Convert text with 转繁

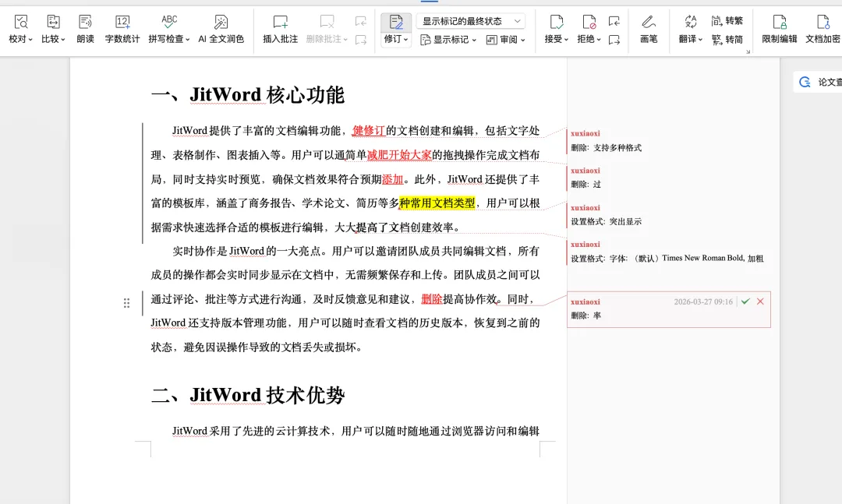727,21
